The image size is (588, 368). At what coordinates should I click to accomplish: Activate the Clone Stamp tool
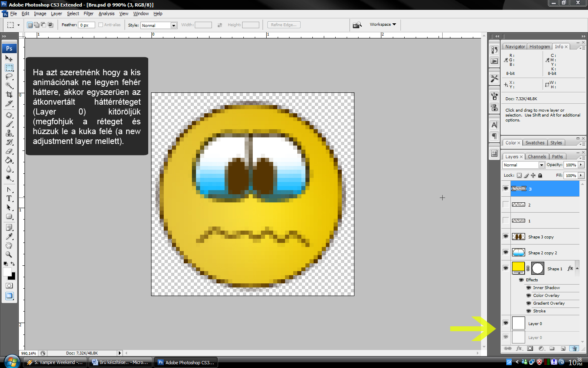[x=9, y=133]
